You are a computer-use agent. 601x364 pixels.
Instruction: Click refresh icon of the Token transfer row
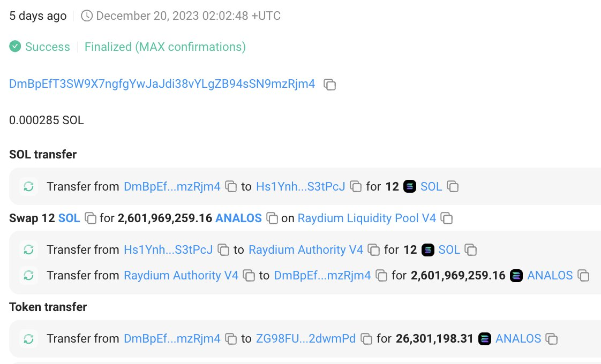29,339
